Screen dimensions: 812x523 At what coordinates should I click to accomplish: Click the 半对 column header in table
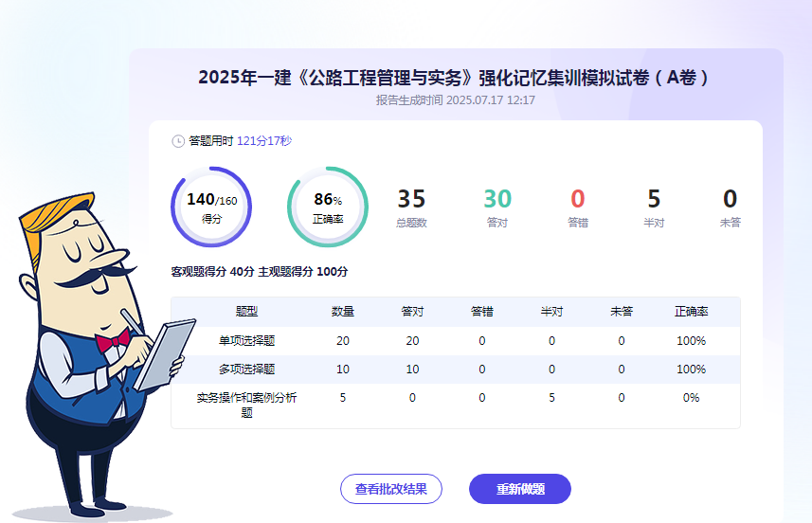551,311
